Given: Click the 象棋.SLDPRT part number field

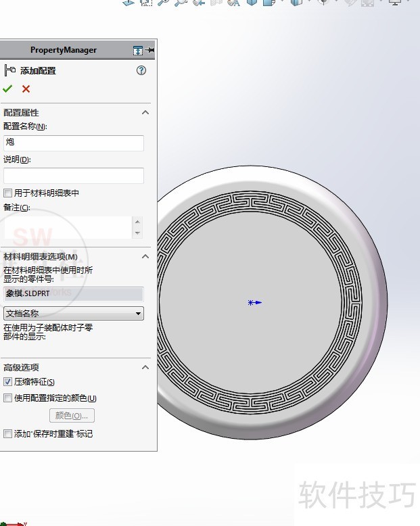Looking at the screenshot, I should [74, 293].
